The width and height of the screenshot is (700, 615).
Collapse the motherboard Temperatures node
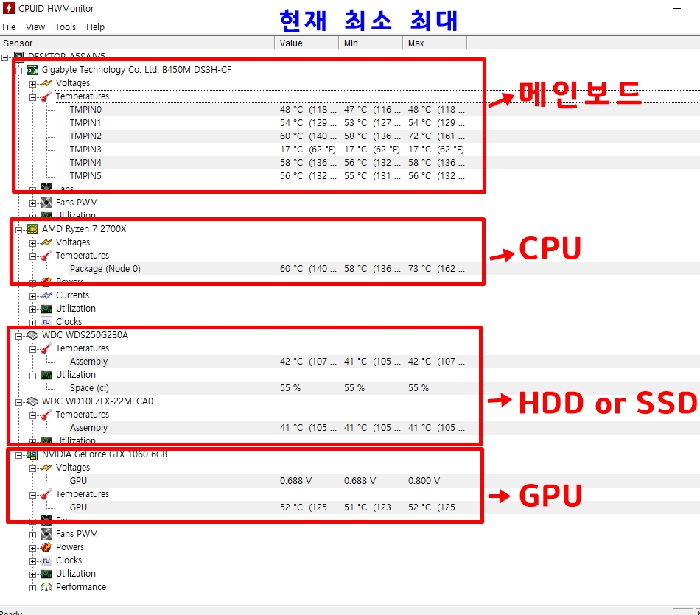click(32, 97)
